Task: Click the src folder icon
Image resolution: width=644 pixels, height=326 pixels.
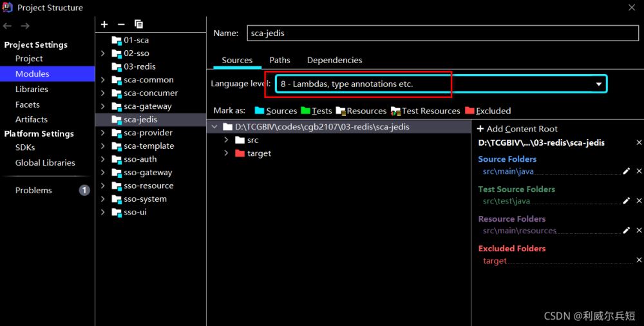Action: [x=240, y=140]
